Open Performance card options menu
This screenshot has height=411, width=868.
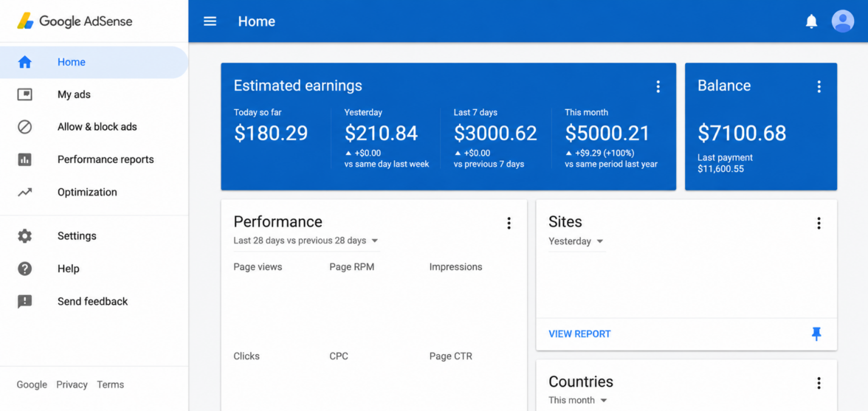coord(509,223)
